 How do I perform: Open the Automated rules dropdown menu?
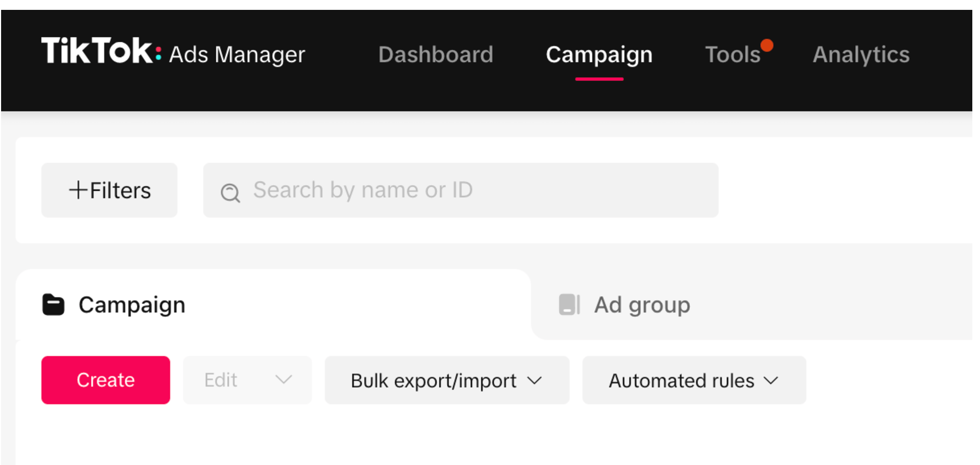click(694, 381)
